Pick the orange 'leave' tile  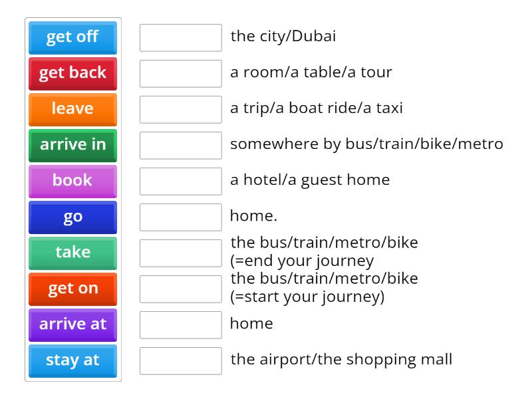coord(72,109)
